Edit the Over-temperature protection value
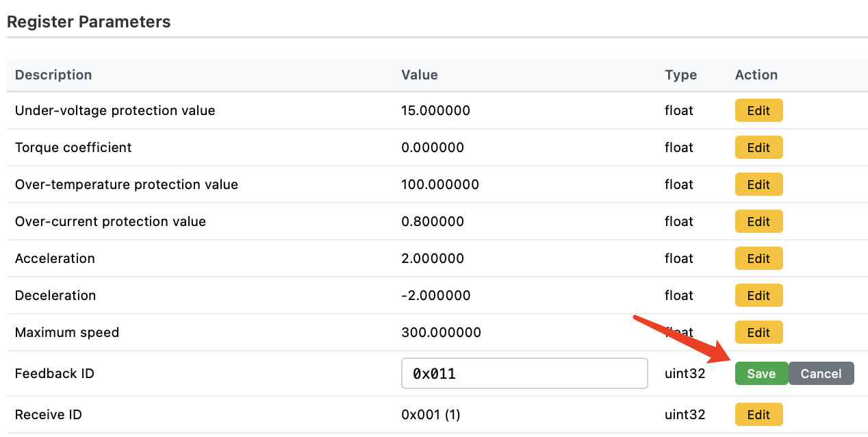Image resolution: width=868 pixels, height=437 pixels. point(758,184)
